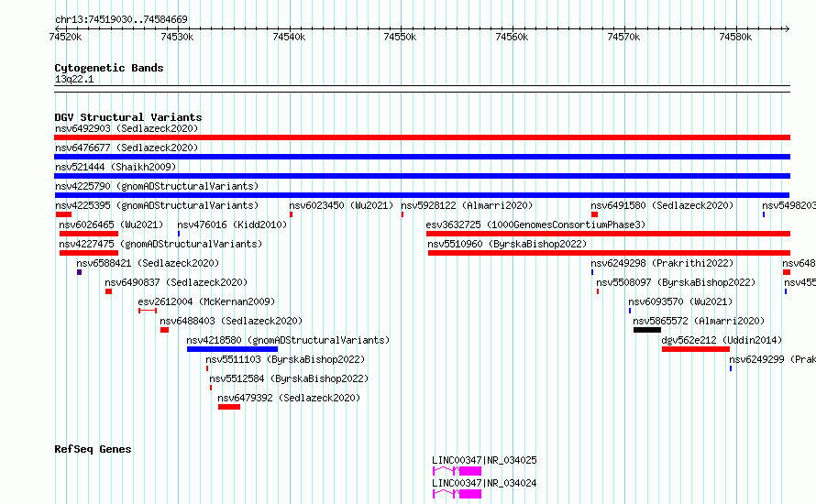Click the blue nsv6476677 variant bar
Viewport: 816px width, 504px height.
(x=422, y=157)
